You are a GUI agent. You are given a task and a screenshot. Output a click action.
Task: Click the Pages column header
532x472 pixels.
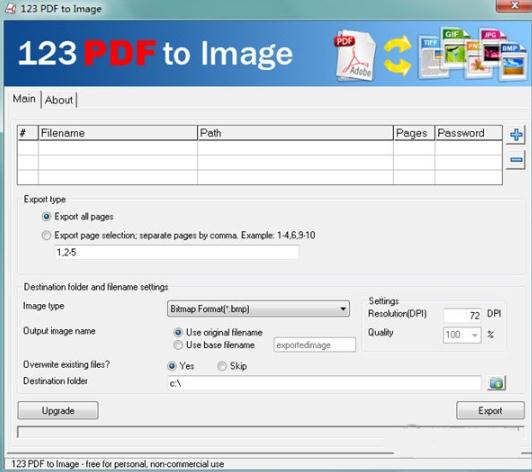click(414, 133)
